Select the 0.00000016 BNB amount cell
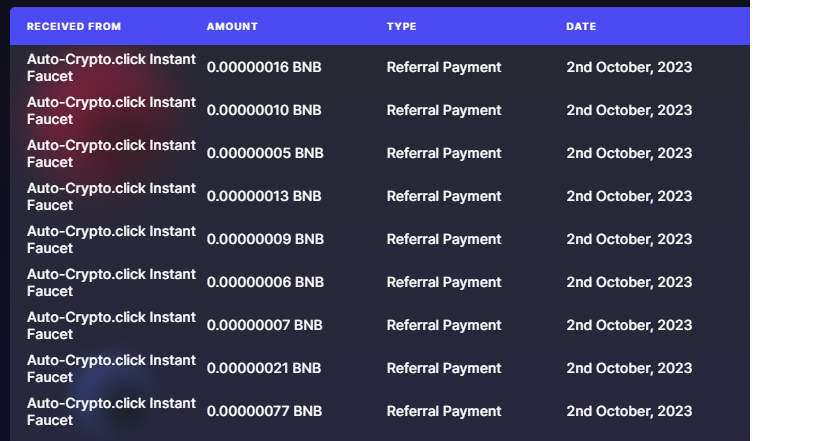 pos(264,67)
